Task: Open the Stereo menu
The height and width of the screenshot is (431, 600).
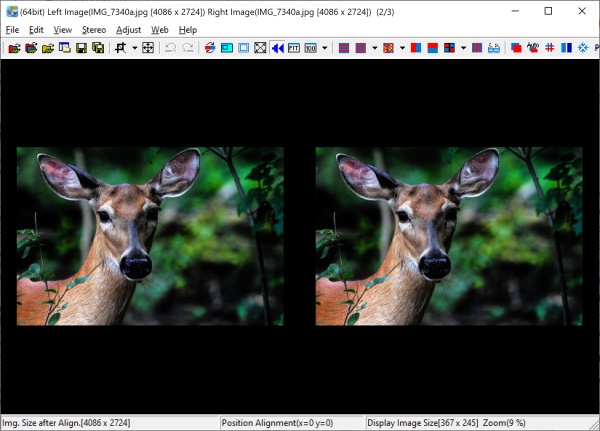Action: click(x=94, y=30)
